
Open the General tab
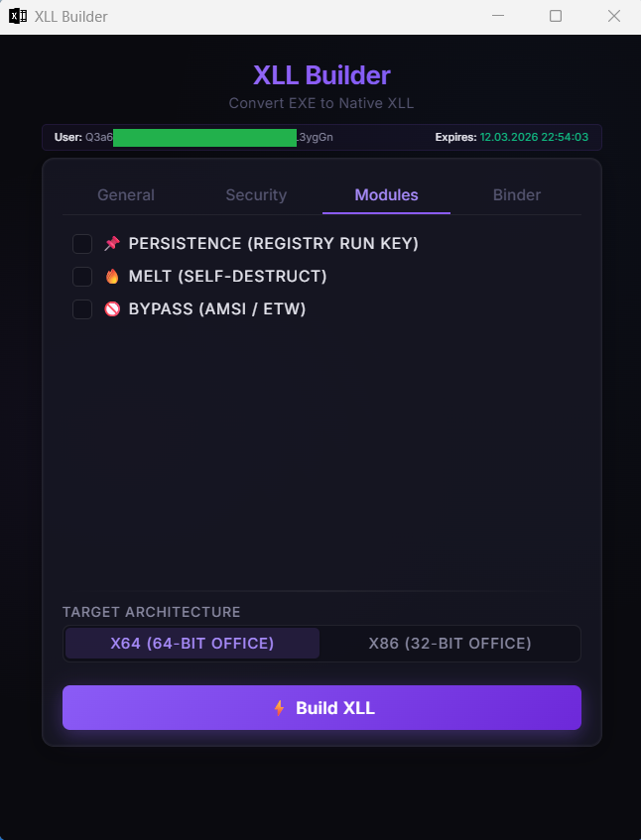[126, 195]
